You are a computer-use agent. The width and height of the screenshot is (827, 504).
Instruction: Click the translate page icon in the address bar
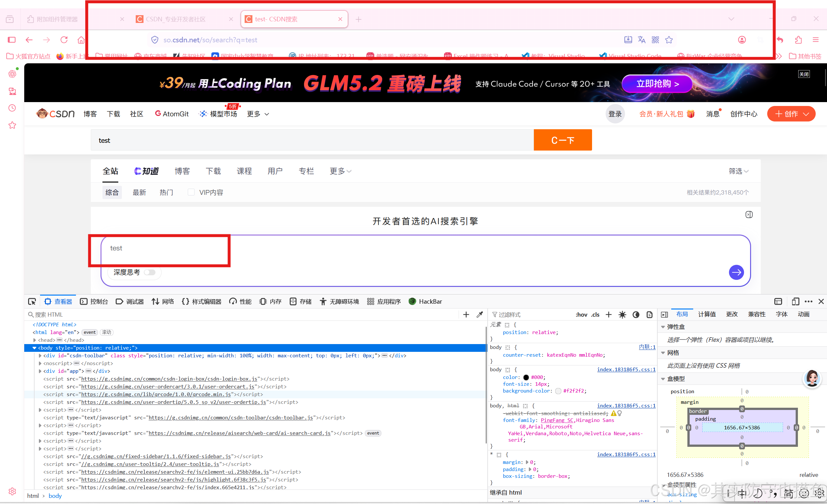point(642,40)
